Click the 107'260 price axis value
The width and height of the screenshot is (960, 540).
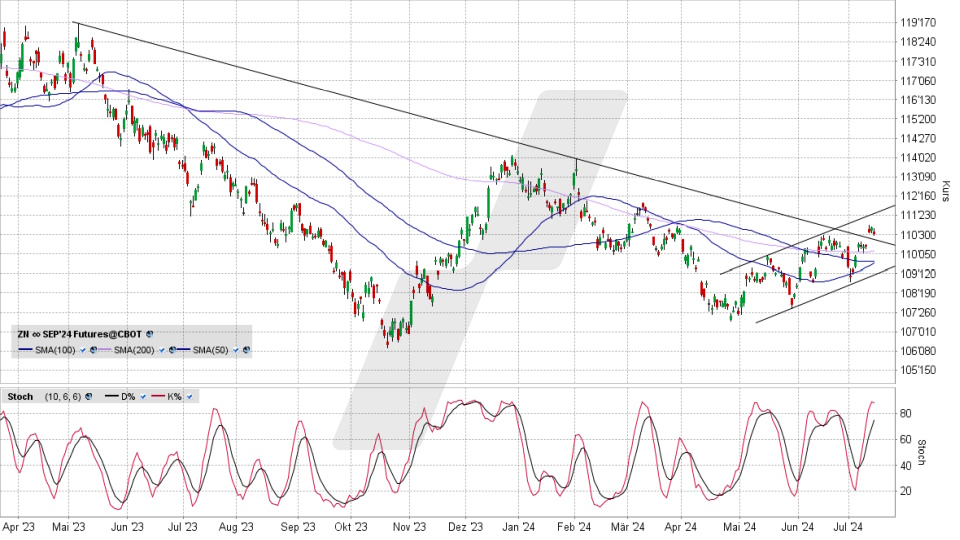pyautogui.click(x=918, y=313)
